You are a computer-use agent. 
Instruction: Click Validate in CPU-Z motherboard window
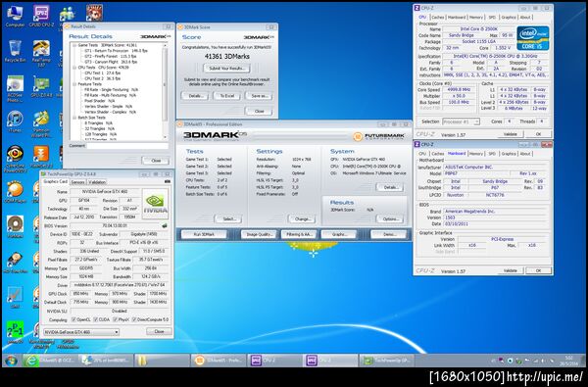[511, 270]
